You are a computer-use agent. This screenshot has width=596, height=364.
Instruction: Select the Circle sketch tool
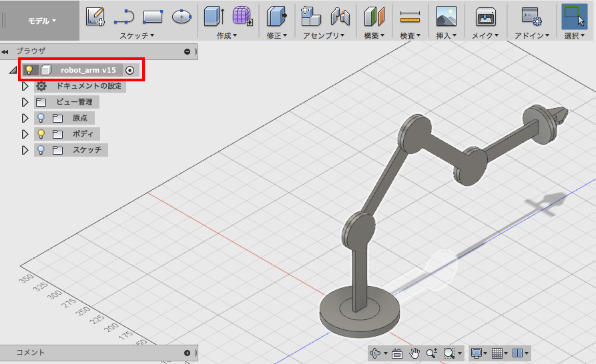pyautogui.click(x=182, y=17)
